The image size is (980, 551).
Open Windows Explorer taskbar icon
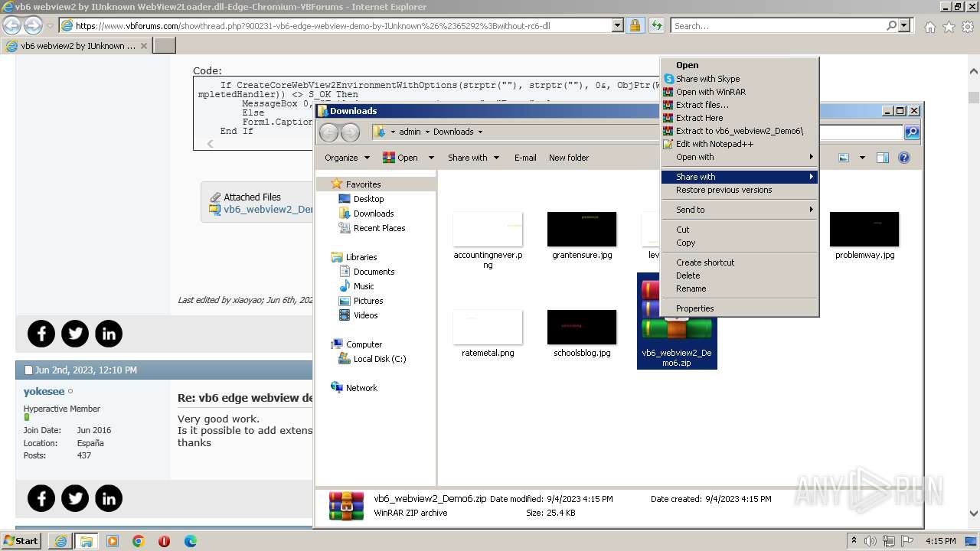[87, 541]
